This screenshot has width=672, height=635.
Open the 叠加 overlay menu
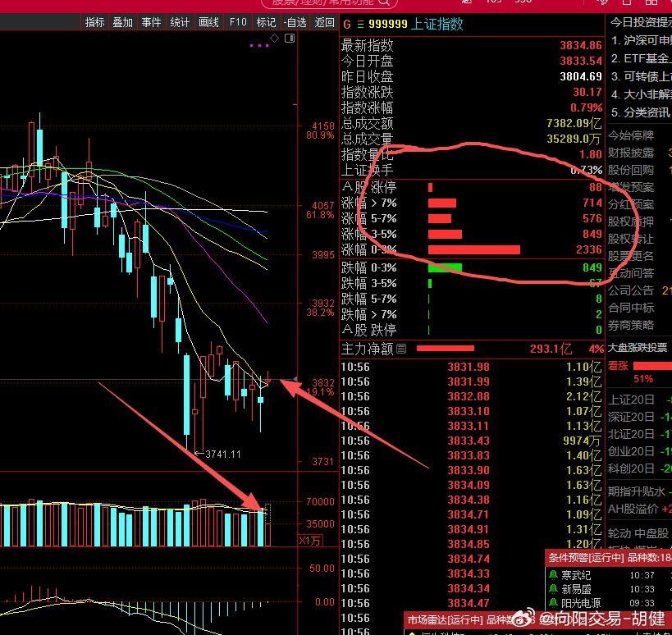point(122,22)
